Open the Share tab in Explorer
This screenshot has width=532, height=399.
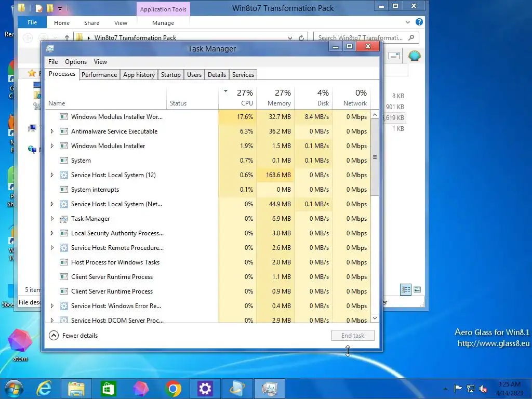pyautogui.click(x=91, y=23)
